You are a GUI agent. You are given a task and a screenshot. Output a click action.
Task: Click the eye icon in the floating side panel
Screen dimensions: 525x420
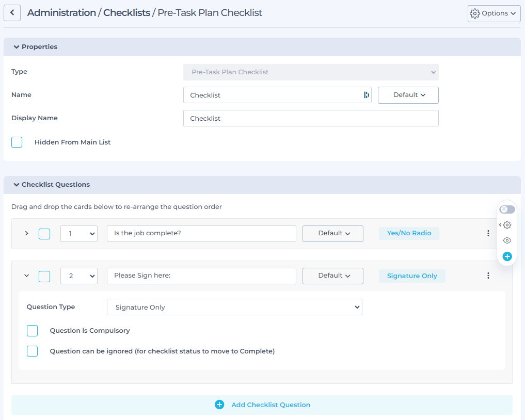click(506, 240)
